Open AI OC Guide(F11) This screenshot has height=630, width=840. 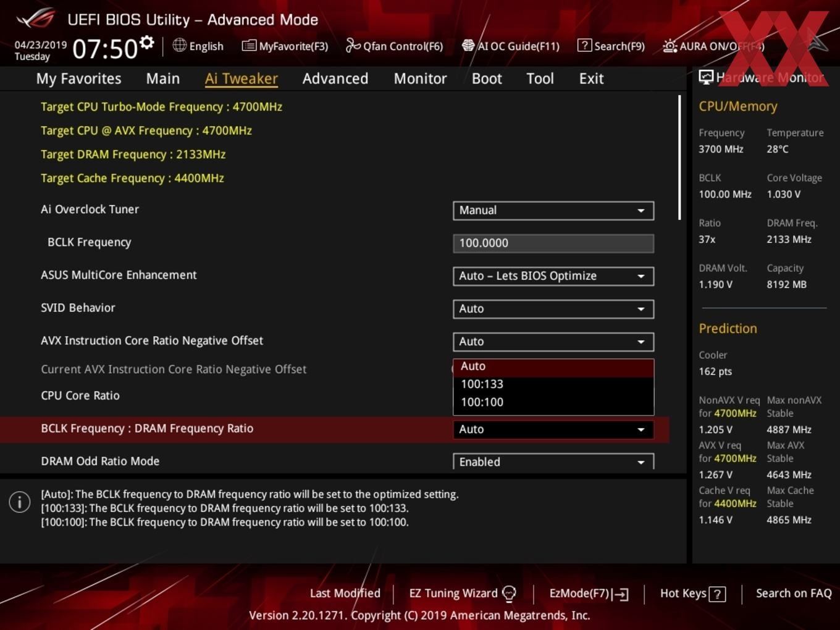[510, 46]
